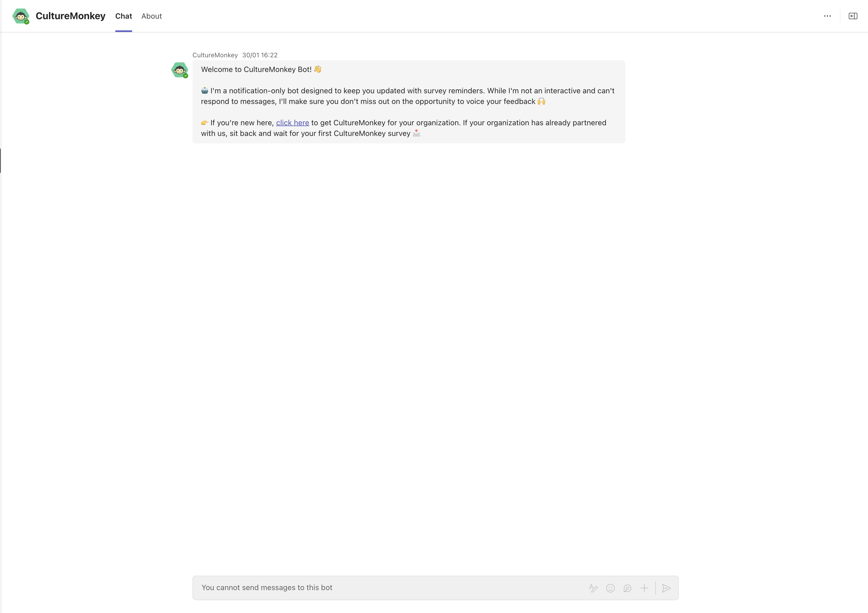This screenshot has height=613, width=868.
Task: Click the black handle on the left window edge
Action: pyautogui.click(x=0, y=161)
